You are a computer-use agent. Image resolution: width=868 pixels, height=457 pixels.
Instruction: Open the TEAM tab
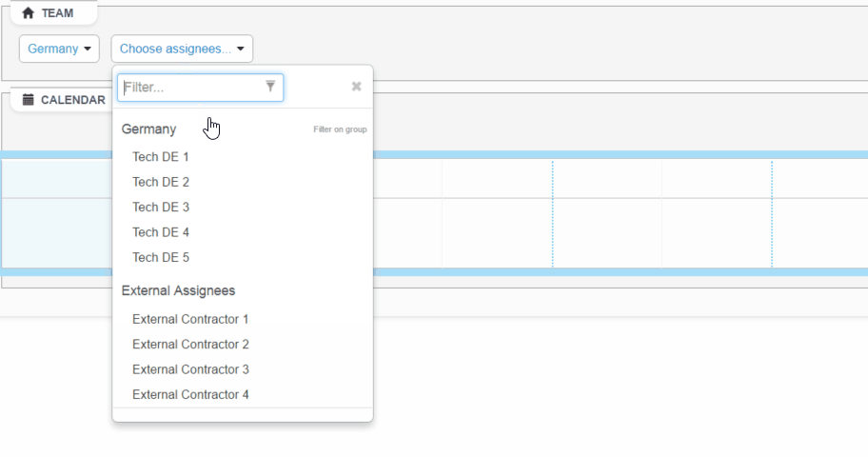coord(55,13)
